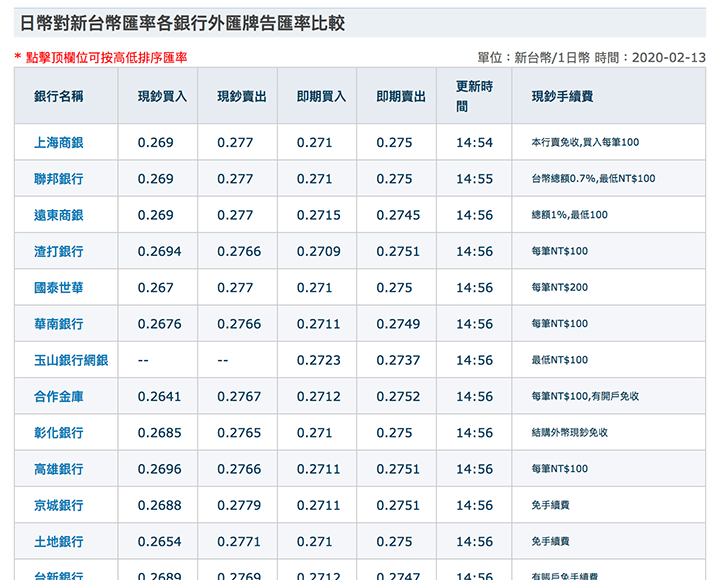Image resolution: width=720 pixels, height=580 pixels.
Task: Open the 聯邦銀行 bank link
Action: pyautogui.click(x=59, y=179)
